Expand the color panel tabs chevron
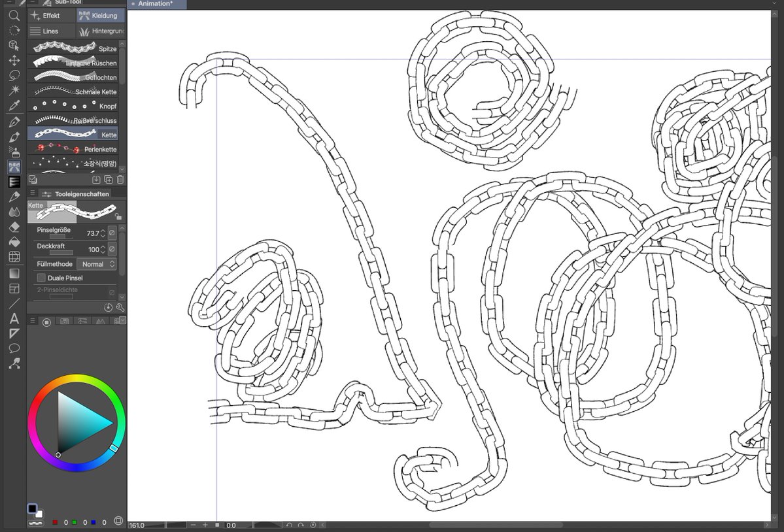This screenshot has width=784, height=532. pos(122,320)
